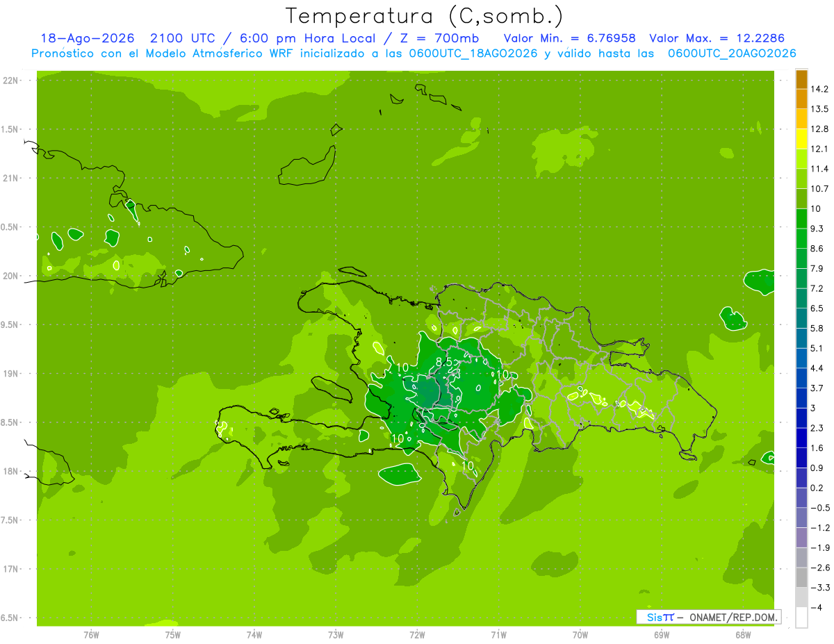Select the "Z = 700mb" level text
This screenshot has width=834, height=644.
tap(440, 38)
